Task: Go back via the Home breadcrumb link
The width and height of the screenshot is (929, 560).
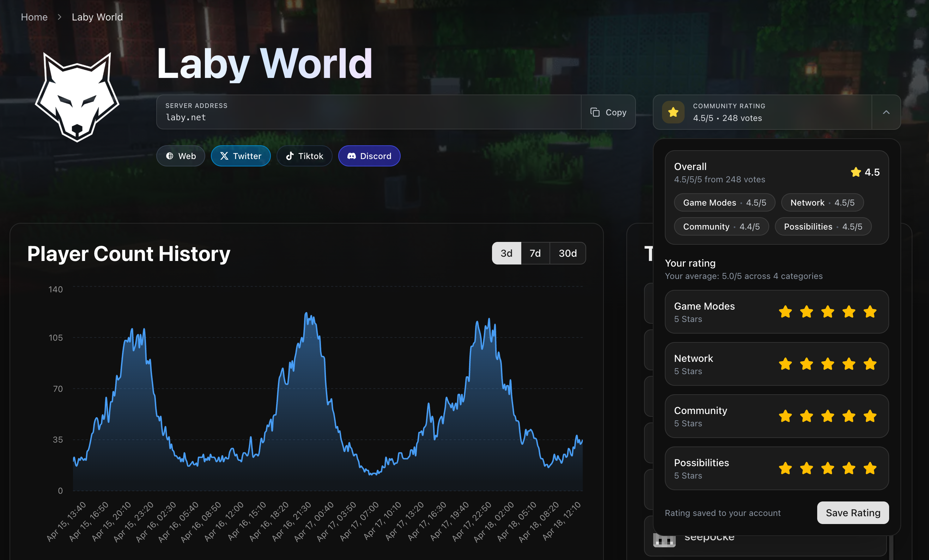Action: [x=34, y=17]
